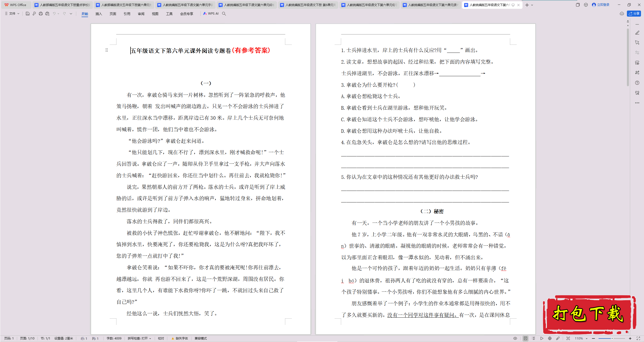Image resolution: width=644 pixels, height=342 pixels.
Task: Open a new tab with the plus button
Action: [x=527, y=5]
